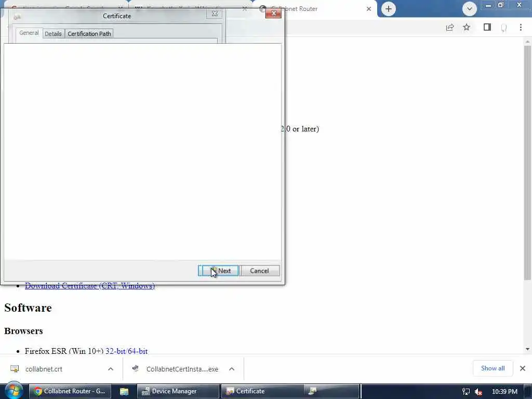The image size is (532, 399).
Task: Download Firefox ESR 32-bit/64-bit link
Action: (127, 351)
